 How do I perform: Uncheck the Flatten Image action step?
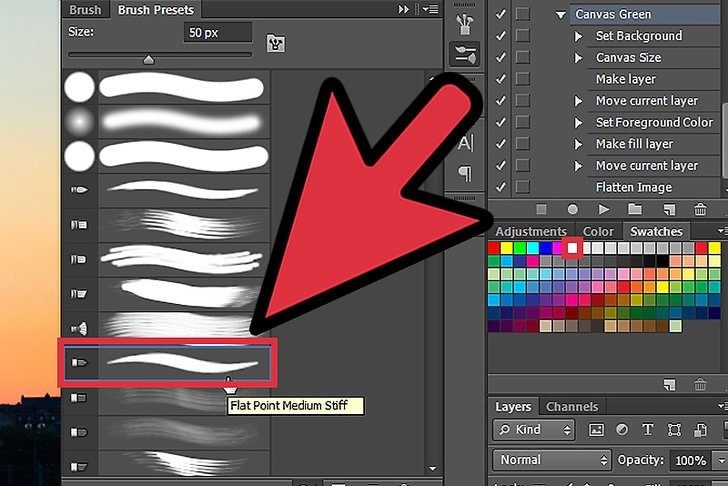click(x=501, y=187)
